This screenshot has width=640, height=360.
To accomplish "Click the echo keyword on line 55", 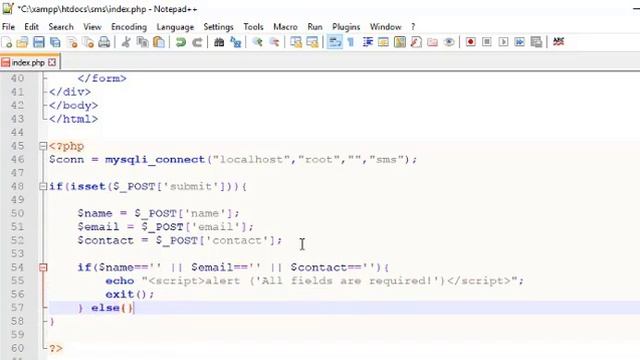I will (120, 281).
